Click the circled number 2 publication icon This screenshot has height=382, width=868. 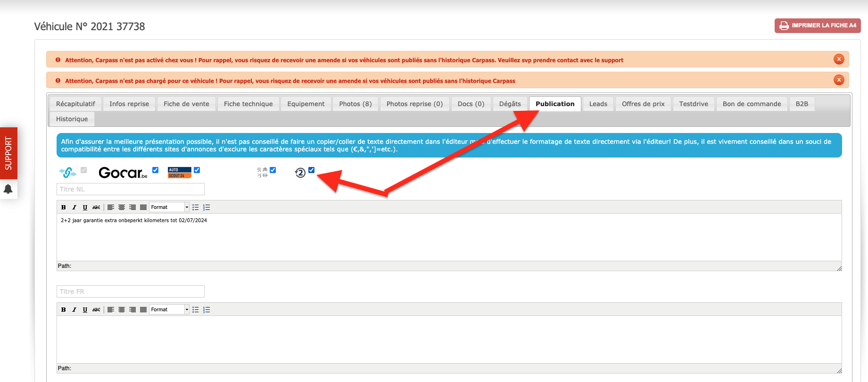click(x=300, y=173)
